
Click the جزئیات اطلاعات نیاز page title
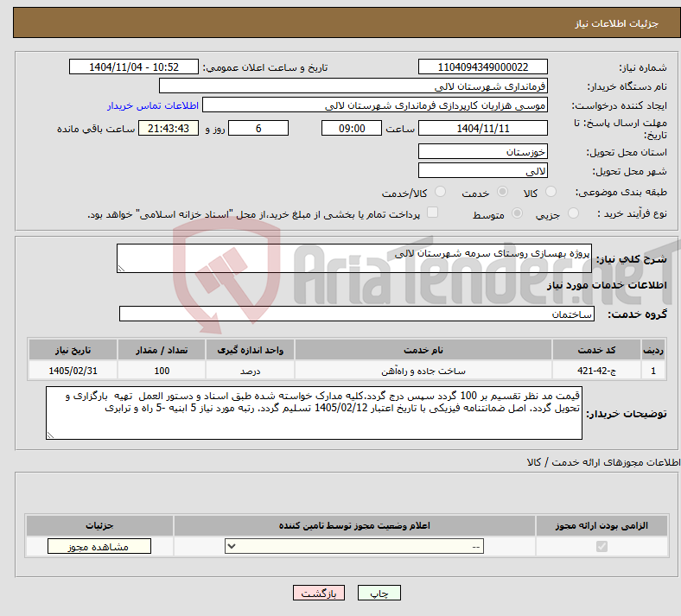(x=617, y=23)
